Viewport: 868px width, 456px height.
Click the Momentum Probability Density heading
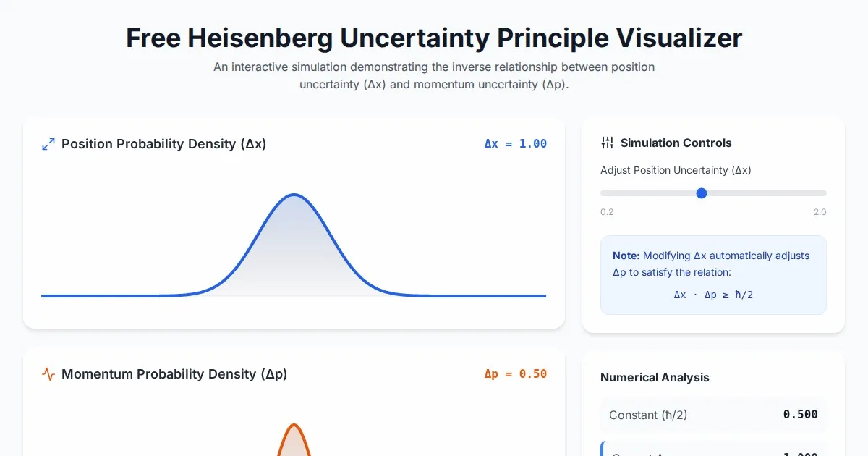pos(174,374)
